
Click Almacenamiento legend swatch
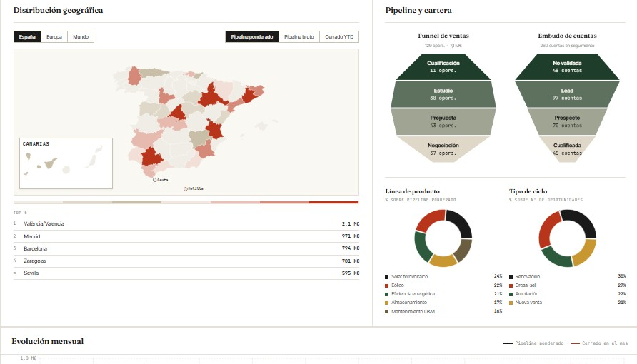(387, 303)
